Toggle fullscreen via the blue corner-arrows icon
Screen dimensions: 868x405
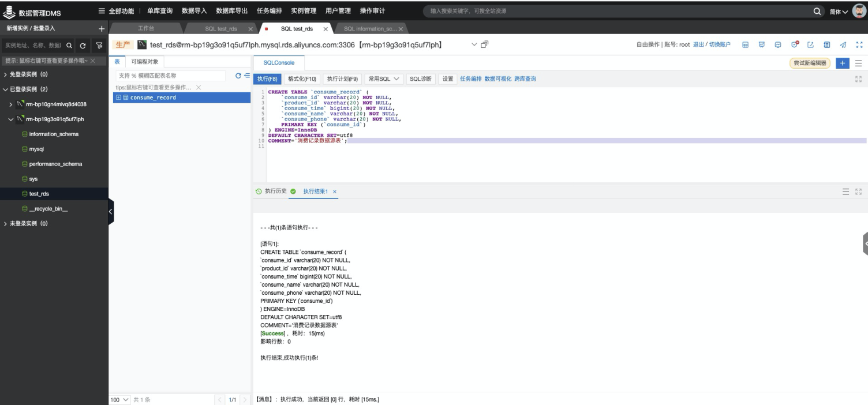[x=859, y=44]
